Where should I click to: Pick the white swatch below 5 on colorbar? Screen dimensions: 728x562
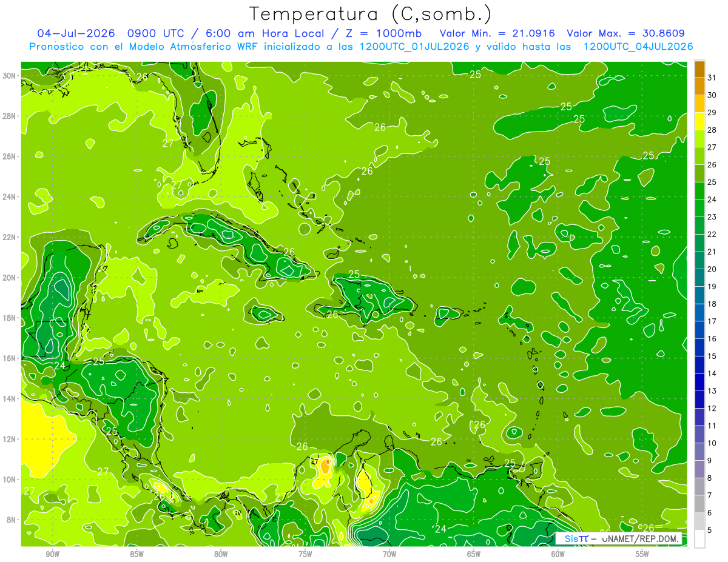click(x=699, y=539)
